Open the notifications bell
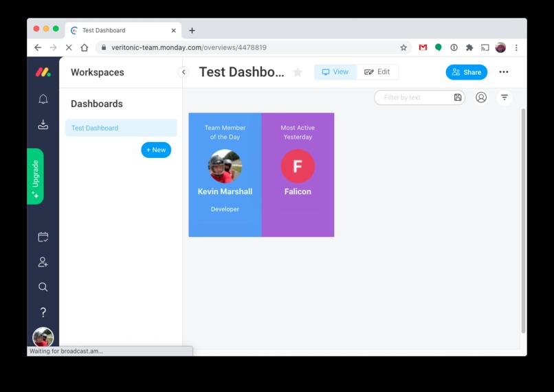Viewport: 554px width, 392px height. tap(43, 99)
